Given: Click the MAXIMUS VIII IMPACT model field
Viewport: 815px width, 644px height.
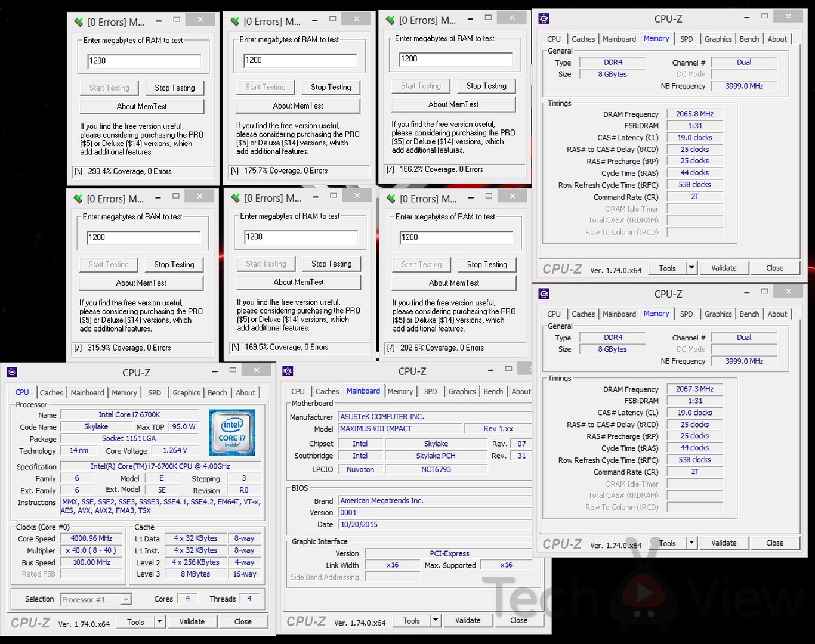Looking at the screenshot, I should [x=400, y=428].
